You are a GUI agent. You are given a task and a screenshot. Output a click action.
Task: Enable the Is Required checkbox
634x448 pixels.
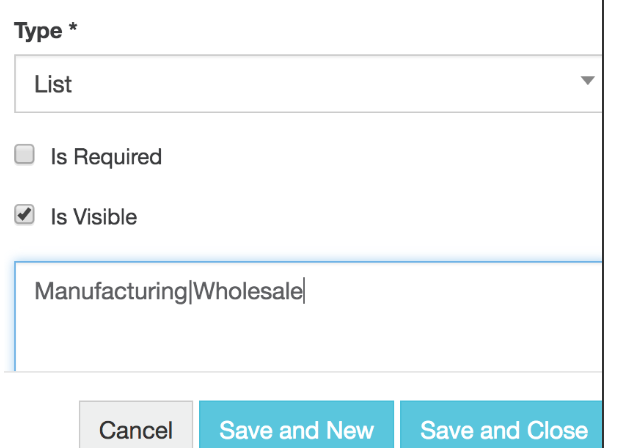pos(24,156)
